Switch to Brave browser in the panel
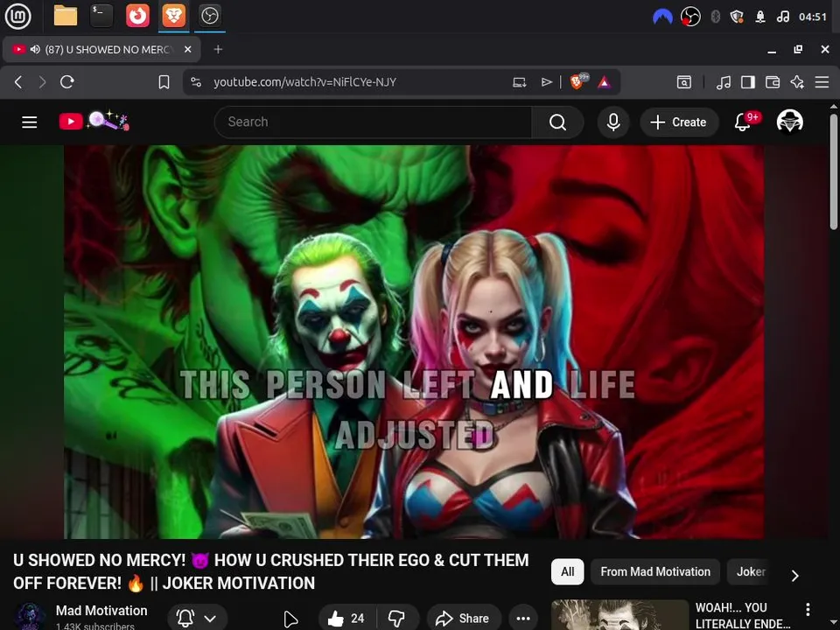 click(x=173, y=16)
